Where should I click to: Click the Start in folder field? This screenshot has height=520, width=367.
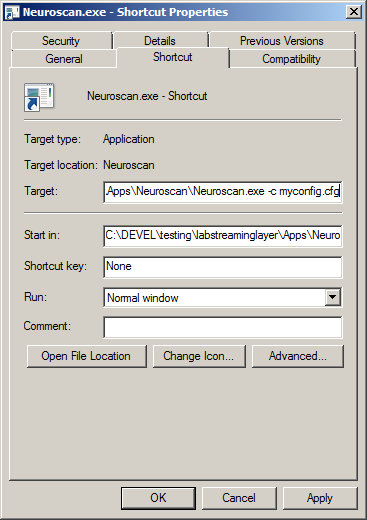[223, 236]
